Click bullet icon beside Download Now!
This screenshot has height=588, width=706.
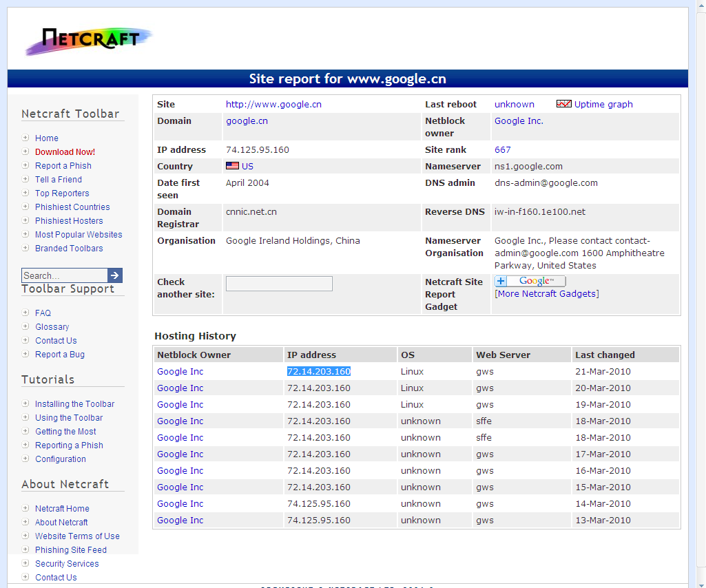click(25, 151)
